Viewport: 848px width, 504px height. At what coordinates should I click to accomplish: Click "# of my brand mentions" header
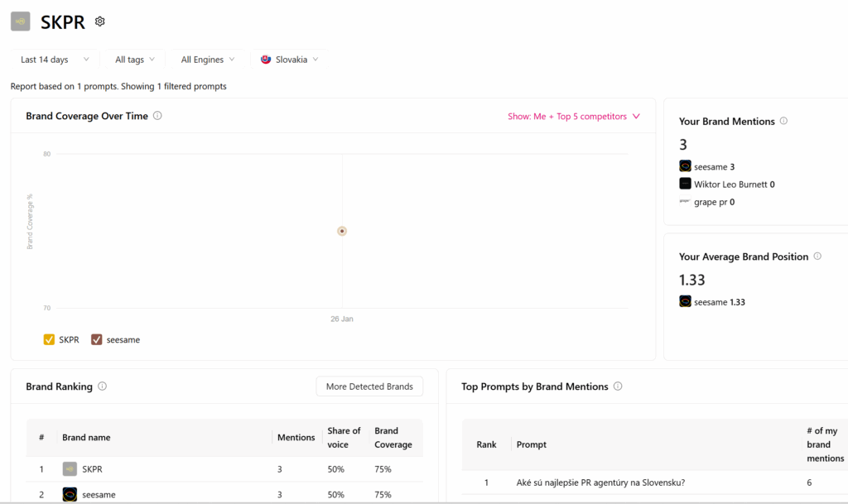pos(826,444)
